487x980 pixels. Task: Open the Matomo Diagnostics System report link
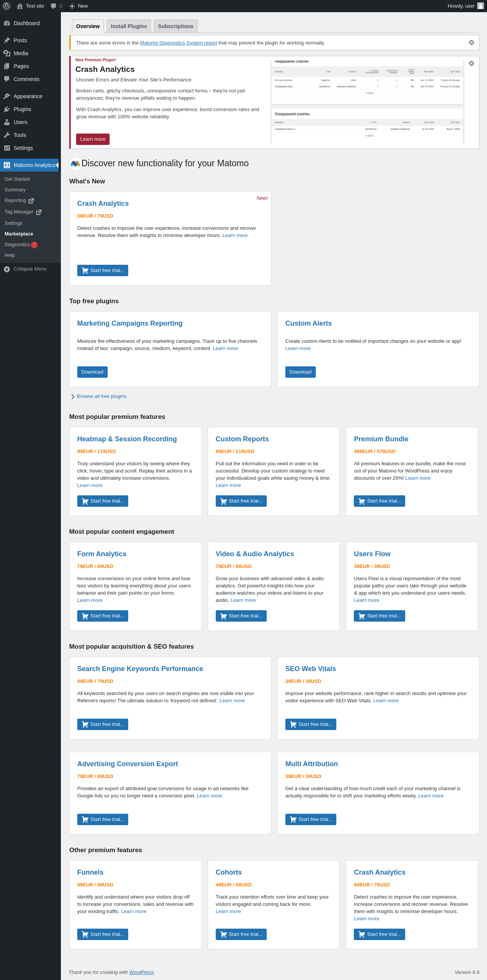(x=178, y=43)
